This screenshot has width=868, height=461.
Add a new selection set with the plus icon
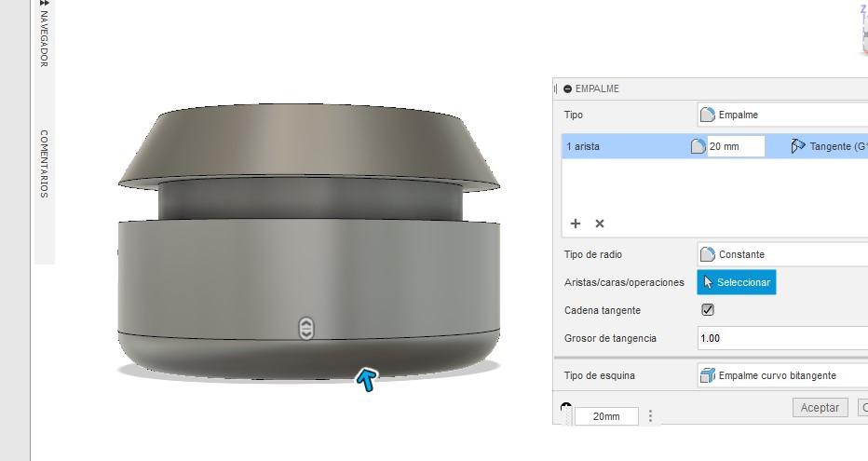tap(576, 223)
